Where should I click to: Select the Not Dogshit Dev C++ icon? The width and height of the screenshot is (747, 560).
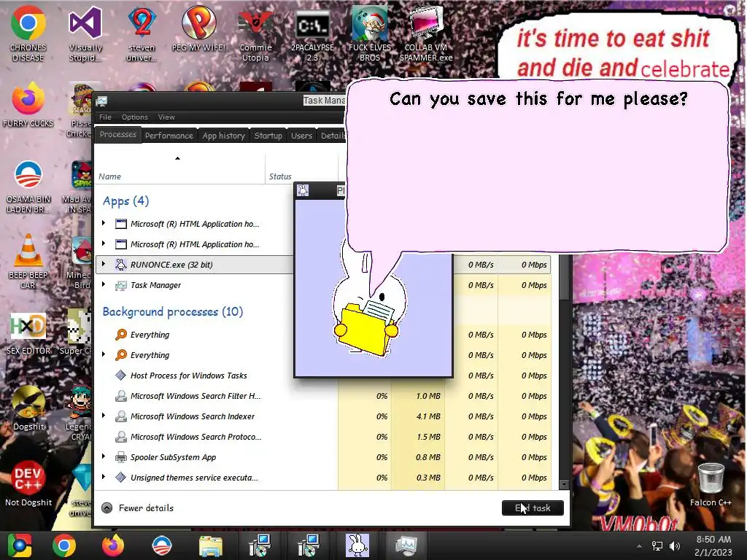(x=28, y=484)
